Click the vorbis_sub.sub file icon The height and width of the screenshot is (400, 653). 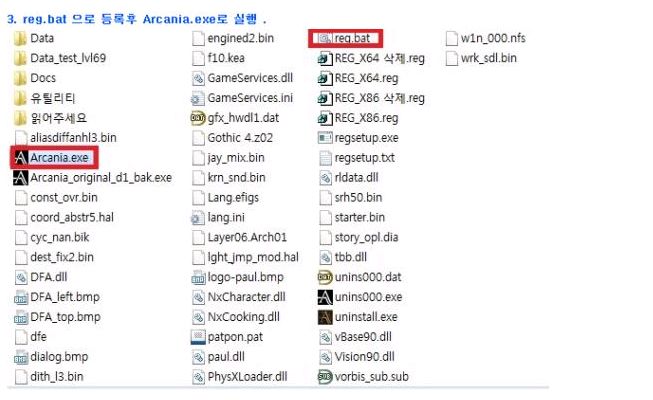coord(324,377)
